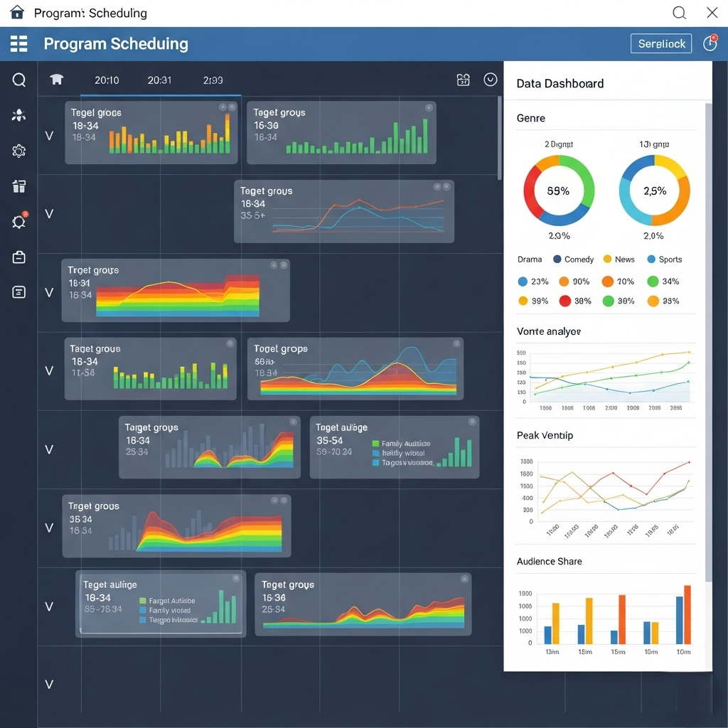The height and width of the screenshot is (728, 728).
Task: Select the 20:10 time tab
Action: coord(107,80)
